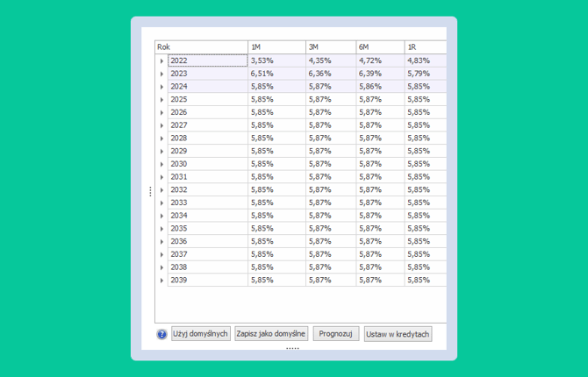
Task: Select the 6,39% cell for 2023
Action: click(380, 74)
